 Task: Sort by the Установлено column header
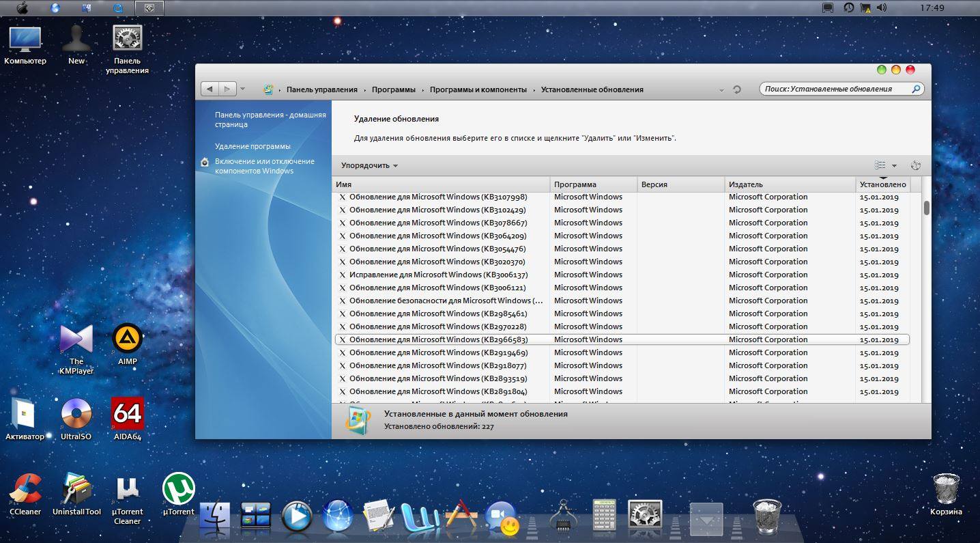[x=883, y=184]
